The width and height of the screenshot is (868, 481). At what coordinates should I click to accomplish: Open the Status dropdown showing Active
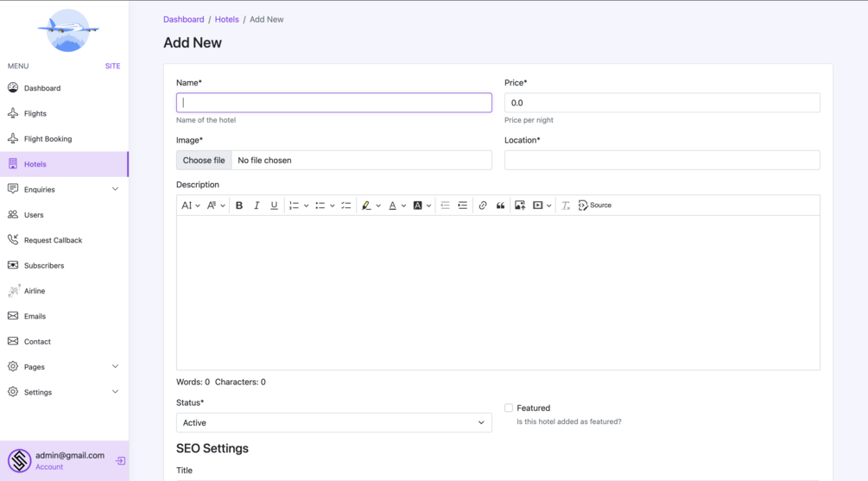click(x=333, y=422)
